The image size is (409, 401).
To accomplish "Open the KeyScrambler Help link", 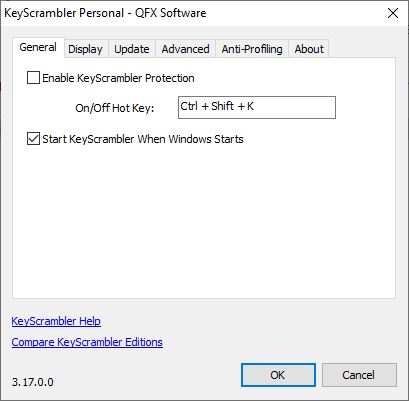I will pos(56,321).
